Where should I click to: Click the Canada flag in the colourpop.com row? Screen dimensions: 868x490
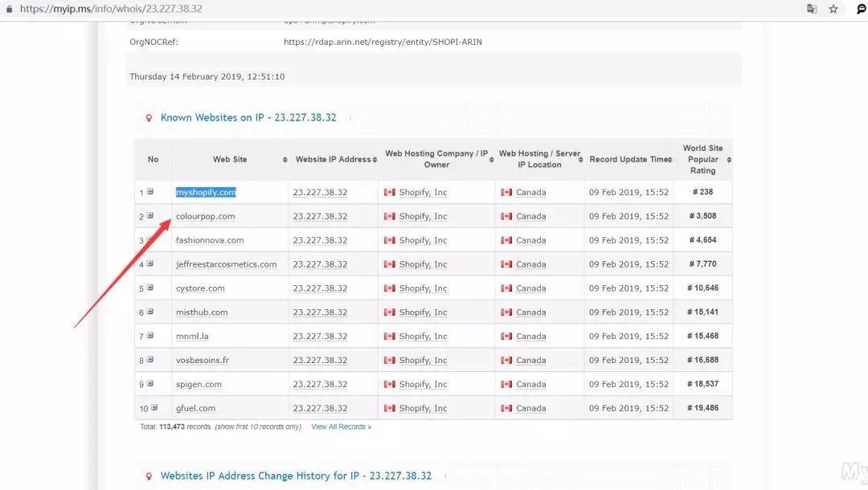[x=506, y=216]
